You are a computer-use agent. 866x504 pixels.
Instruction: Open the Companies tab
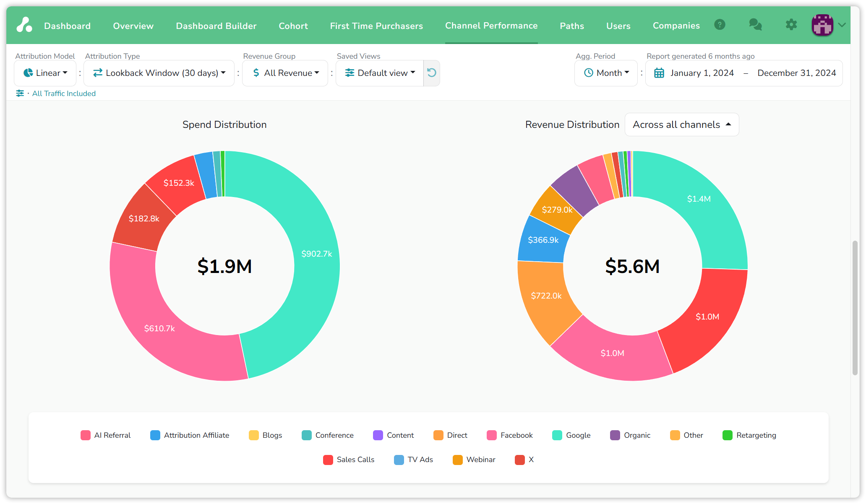coord(676,26)
